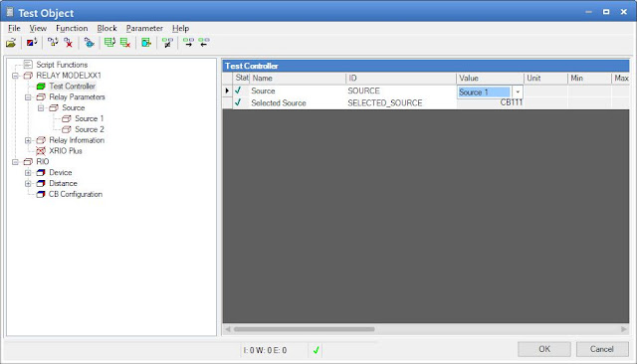Click the green delete parameter icon with red X
Image resolution: width=637 pixels, height=364 pixels.
(x=125, y=42)
